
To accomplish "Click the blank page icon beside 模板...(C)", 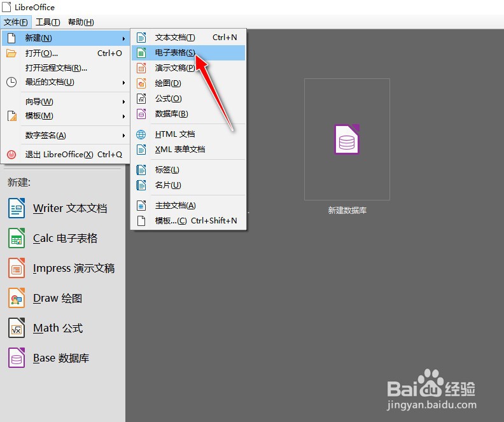I will [x=141, y=221].
